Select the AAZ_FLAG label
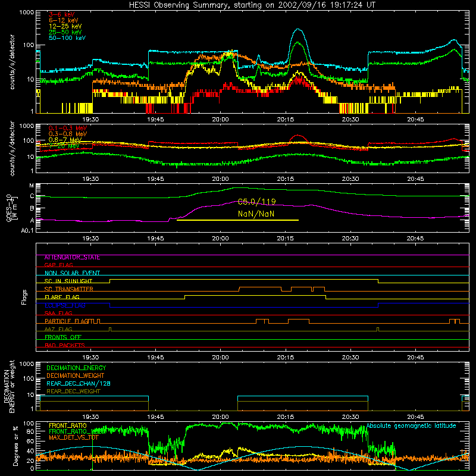This screenshot has height=476, width=476. pyautogui.click(x=58, y=329)
